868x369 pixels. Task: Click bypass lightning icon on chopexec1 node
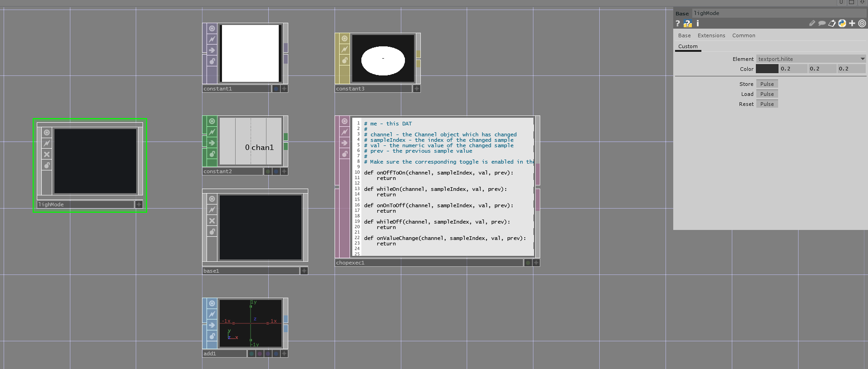pyautogui.click(x=345, y=132)
